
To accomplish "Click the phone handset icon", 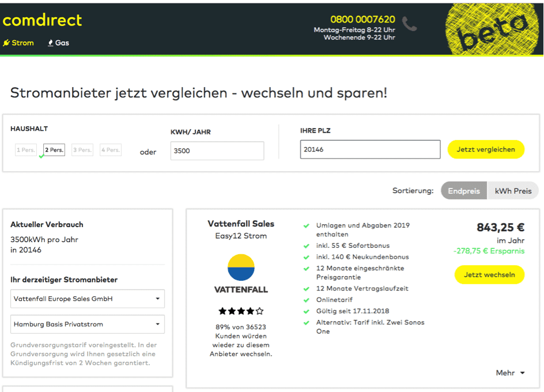I will 409,24.
